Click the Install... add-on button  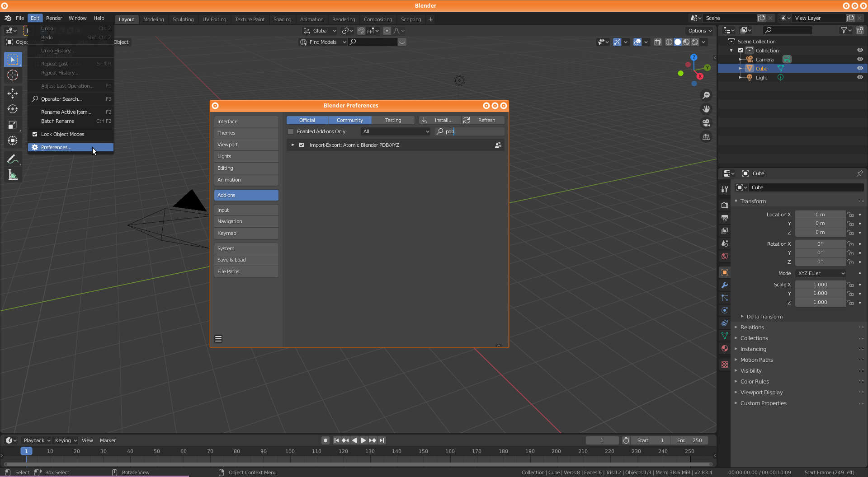(x=440, y=120)
